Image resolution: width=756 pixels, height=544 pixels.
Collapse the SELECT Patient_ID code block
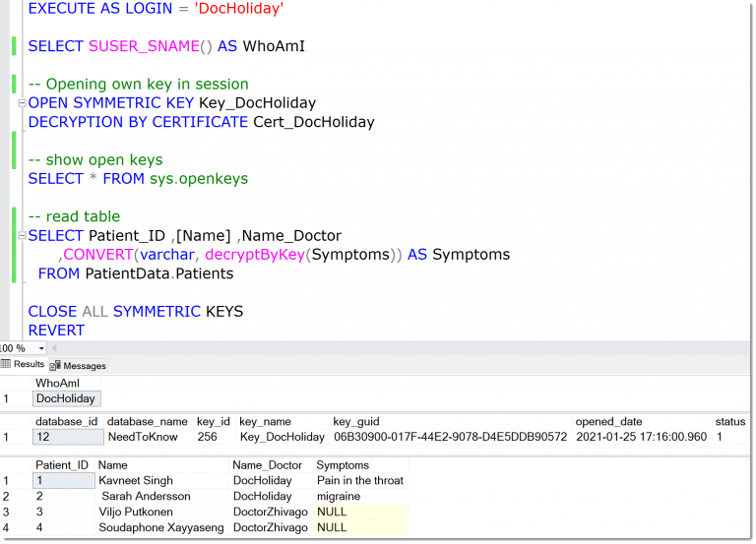pyautogui.click(x=22, y=236)
